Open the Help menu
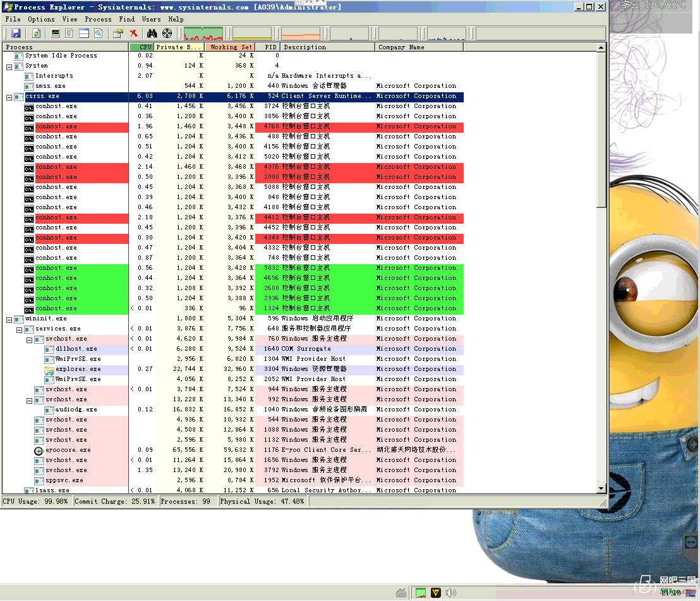The image size is (700, 601). 176,19
